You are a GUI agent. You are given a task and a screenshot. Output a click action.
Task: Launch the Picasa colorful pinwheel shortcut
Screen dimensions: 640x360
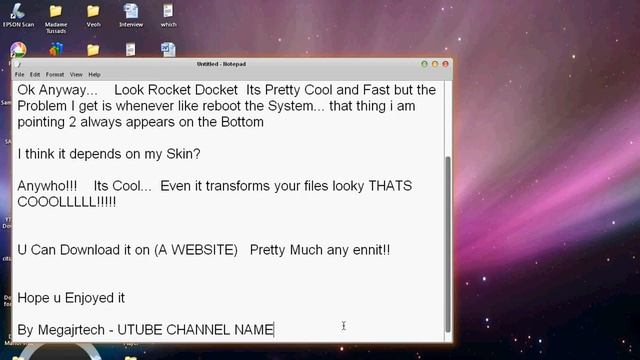pyautogui.click(x=18, y=49)
